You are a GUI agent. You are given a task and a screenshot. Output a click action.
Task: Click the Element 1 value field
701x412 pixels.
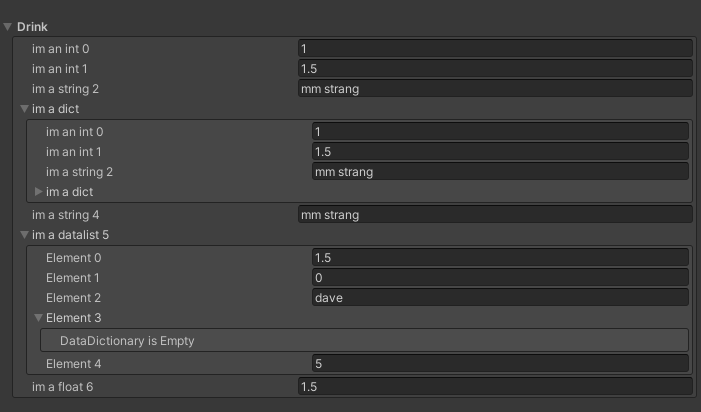click(500, 277)
